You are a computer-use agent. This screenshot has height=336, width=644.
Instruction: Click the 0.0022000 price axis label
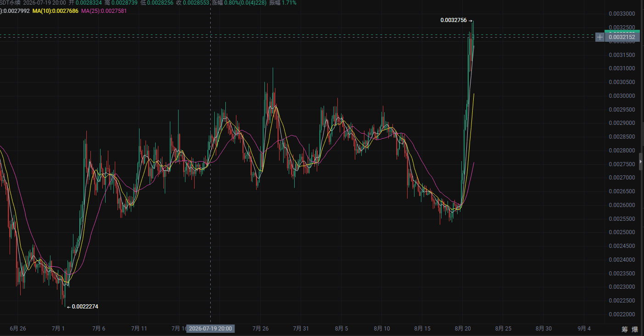(x=622, y=314)
